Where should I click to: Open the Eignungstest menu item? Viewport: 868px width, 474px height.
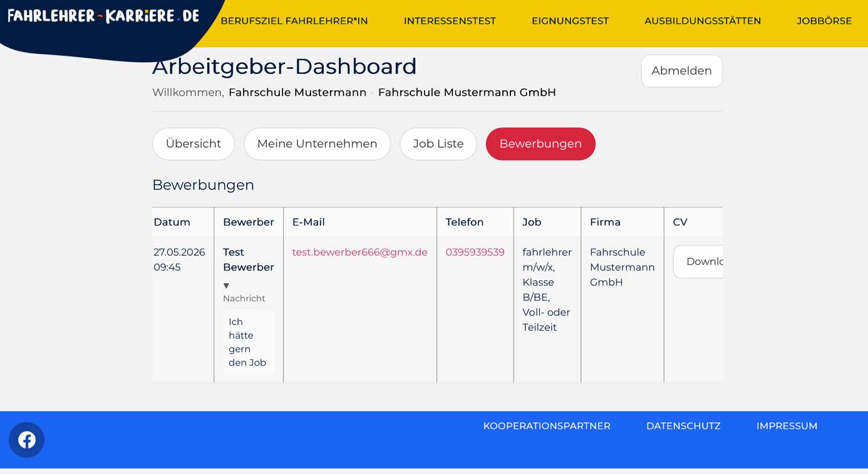(570, 21)
